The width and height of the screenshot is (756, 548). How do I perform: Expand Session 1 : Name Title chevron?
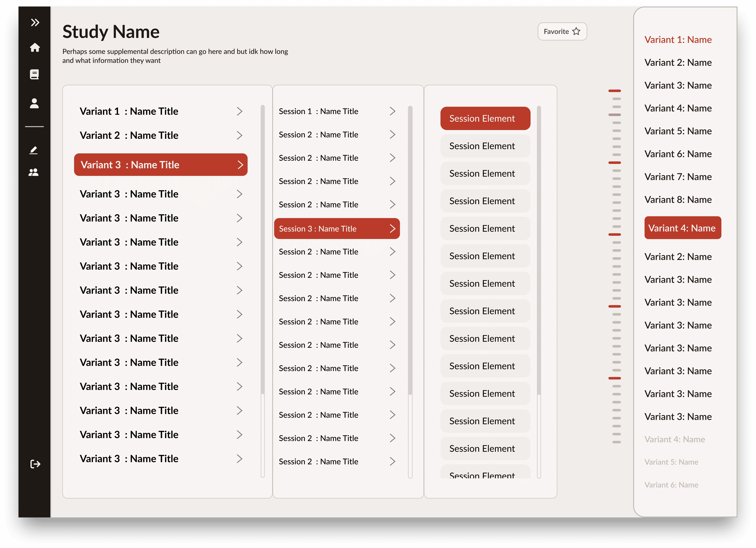(x=392, y=111)
